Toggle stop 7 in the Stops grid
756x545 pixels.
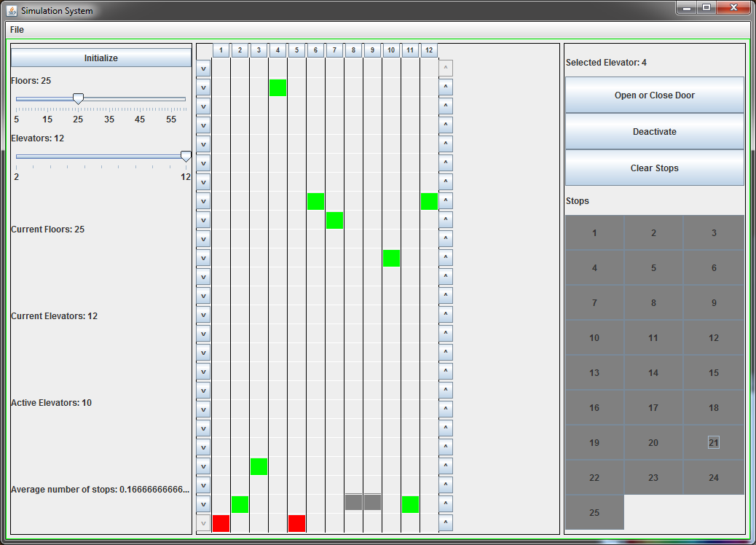coord(594,303)
